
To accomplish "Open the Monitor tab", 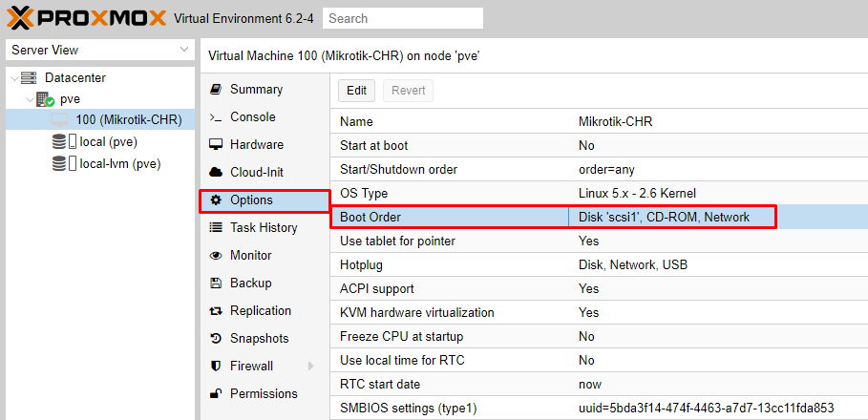I will point(265,256).
